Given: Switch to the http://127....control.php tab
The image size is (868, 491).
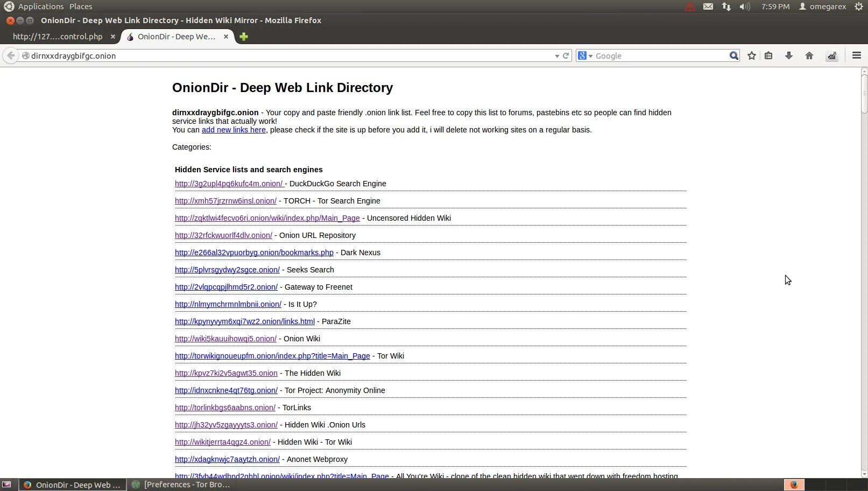Looking at the screenshot, I should [58, 37].
